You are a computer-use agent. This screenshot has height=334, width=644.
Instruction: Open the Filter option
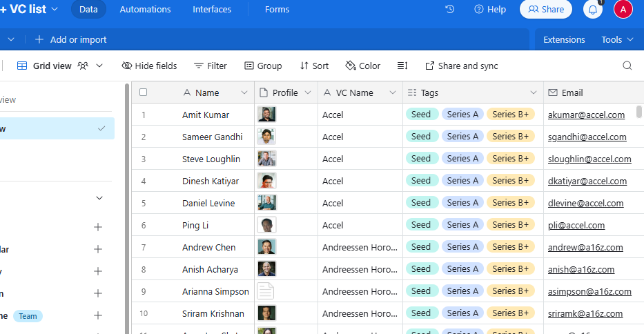coord(210,66)
